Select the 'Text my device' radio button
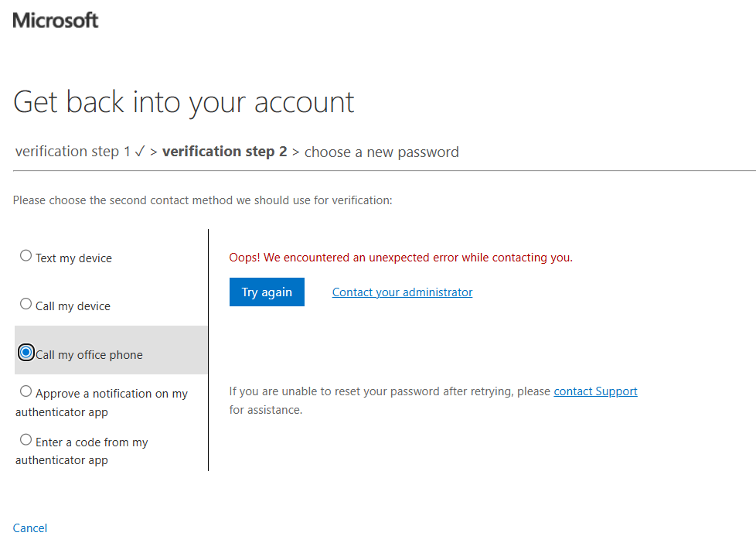Screen dimensions: 756x560 pos(26,256)
